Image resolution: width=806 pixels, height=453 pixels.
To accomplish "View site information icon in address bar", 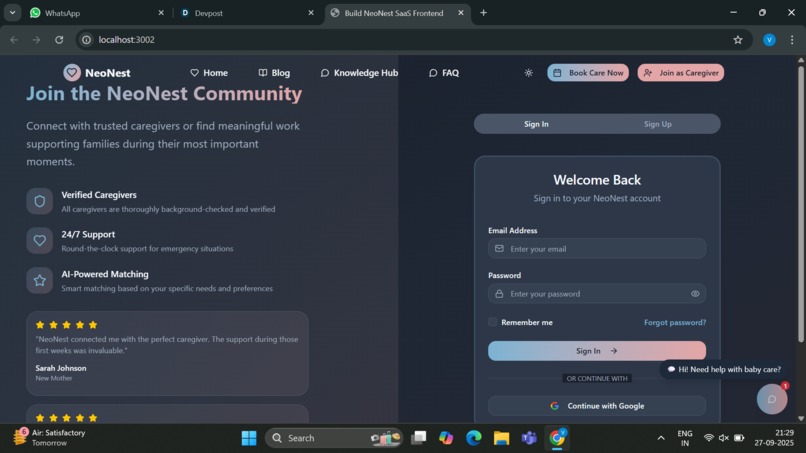I will tap(87, 40).
